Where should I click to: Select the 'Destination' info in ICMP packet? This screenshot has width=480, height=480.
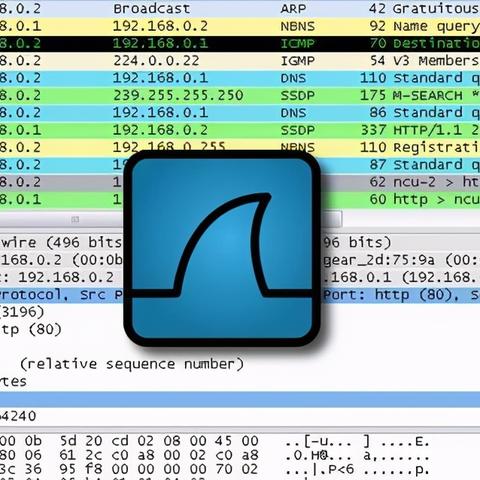(436, 43)
